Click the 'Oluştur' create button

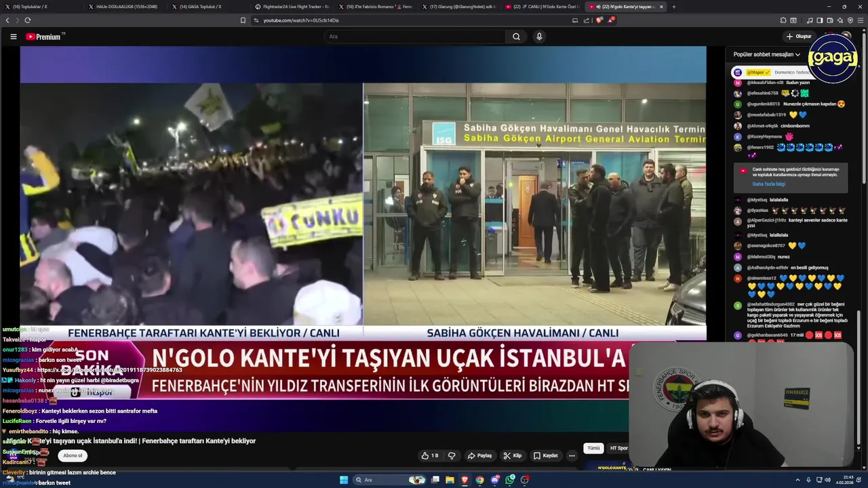click(x=799, y=37)
